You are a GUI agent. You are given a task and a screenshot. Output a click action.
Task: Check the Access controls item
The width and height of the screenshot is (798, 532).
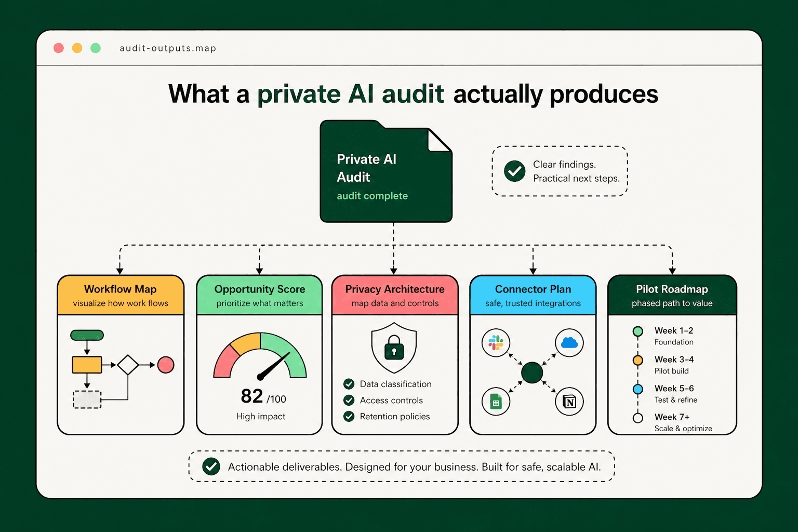(349, 400)
